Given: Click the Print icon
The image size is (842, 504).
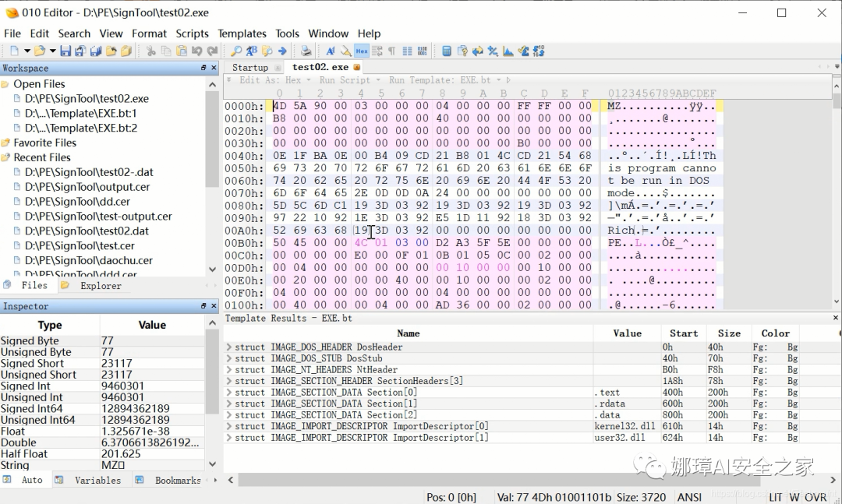Looking at the screenshot, I should (306, 51).
